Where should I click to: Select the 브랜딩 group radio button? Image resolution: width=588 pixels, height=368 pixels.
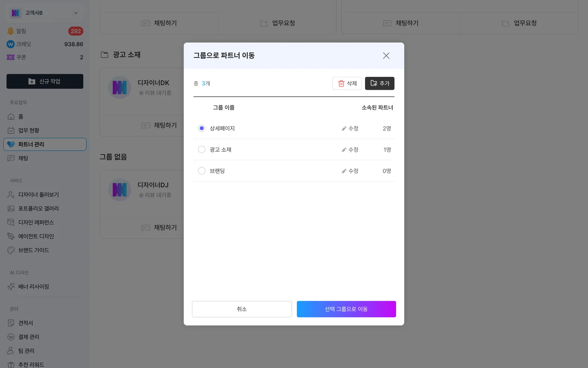point(201,171)
